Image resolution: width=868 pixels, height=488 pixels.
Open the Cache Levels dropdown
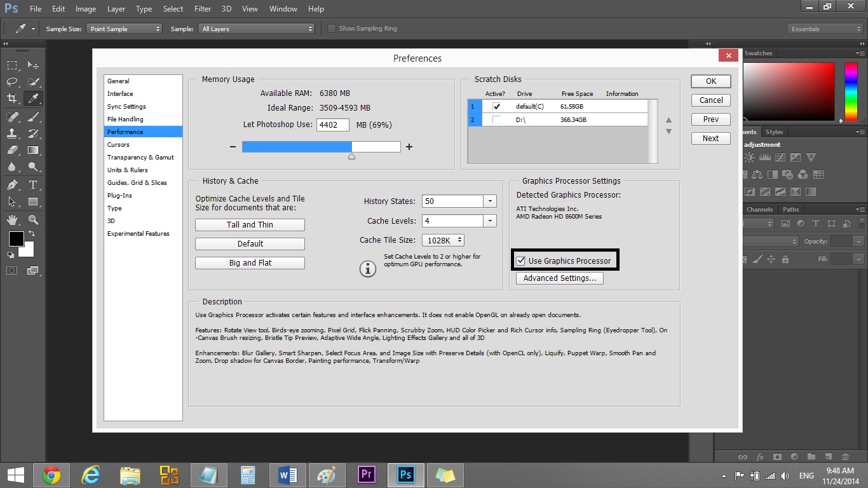[489, 221]
